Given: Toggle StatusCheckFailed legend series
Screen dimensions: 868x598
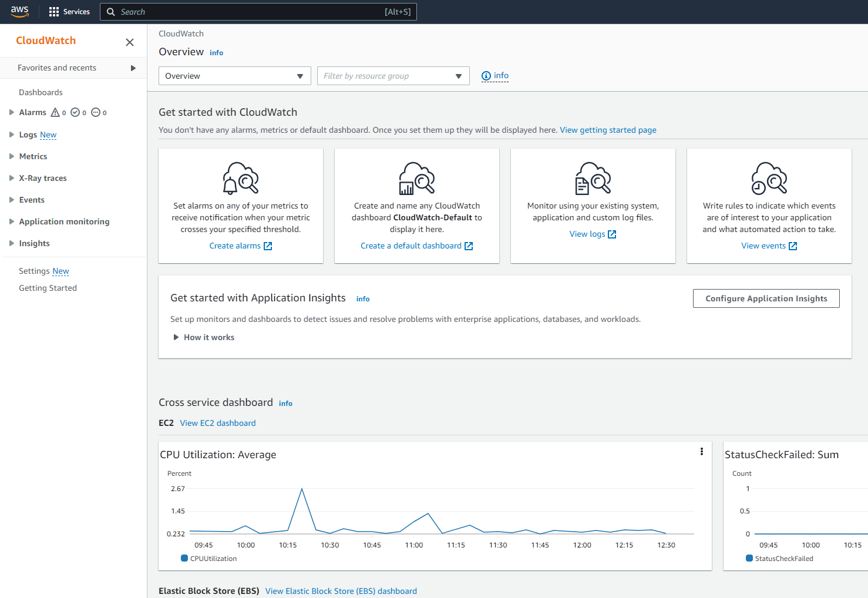Looking at the screenshot, I should pos(779,559).
